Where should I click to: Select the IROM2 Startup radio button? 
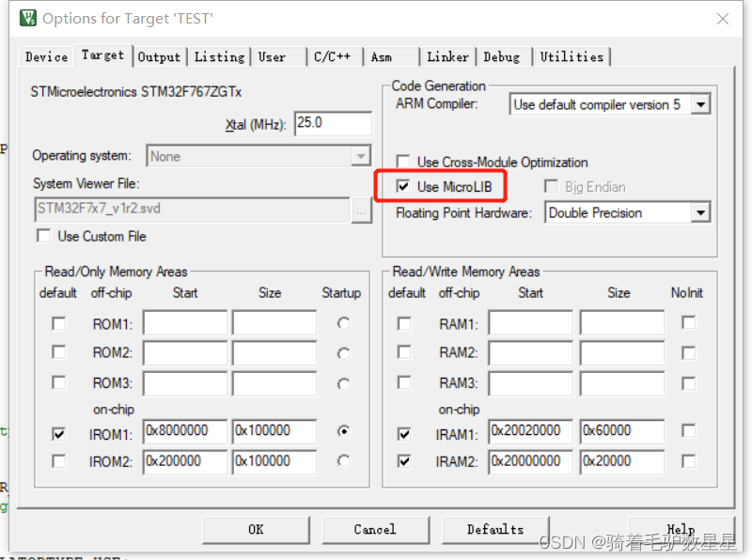click(343, 461)
